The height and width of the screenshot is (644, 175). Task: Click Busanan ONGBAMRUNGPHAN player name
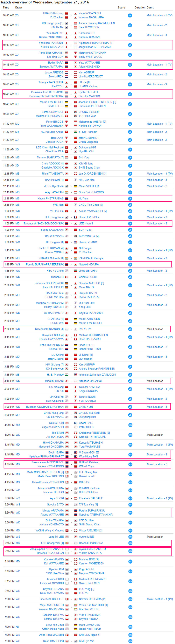pos(45,407)
